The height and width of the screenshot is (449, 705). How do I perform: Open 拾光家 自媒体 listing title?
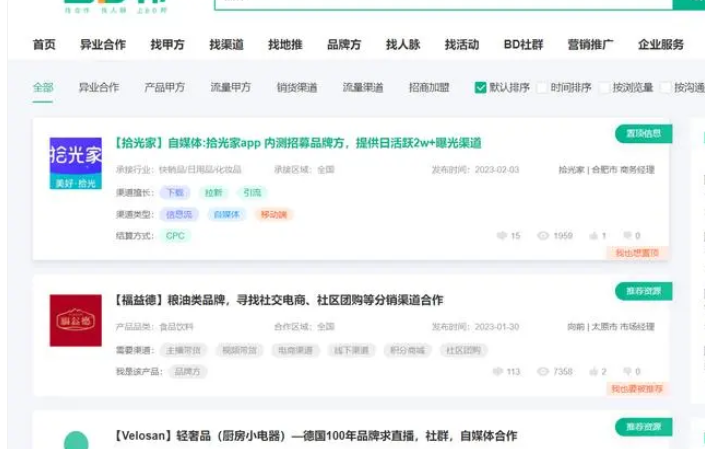[297, 143]
